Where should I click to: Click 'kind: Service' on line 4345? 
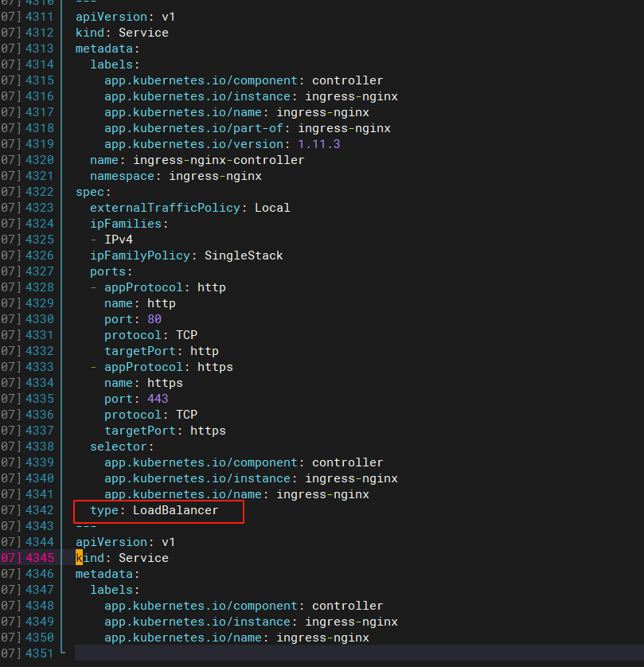(x=122, y=558)
